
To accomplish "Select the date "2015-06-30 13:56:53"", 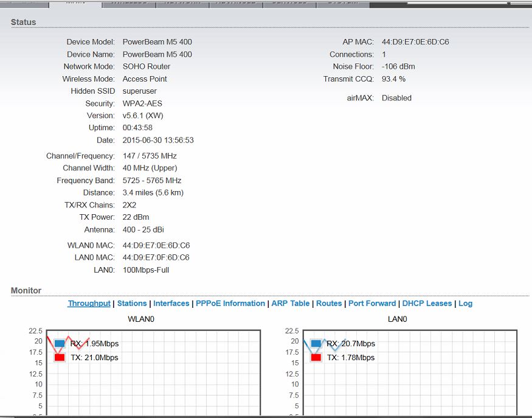I will tap(158, 140).
